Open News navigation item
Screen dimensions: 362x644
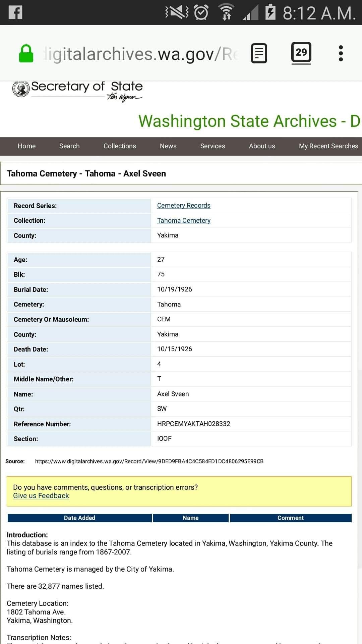(168, 146)
